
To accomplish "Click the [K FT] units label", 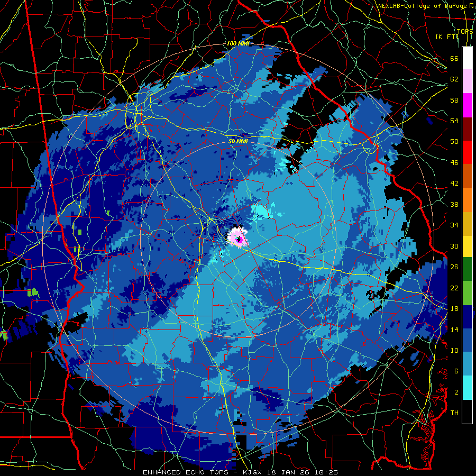I will 447,36.
